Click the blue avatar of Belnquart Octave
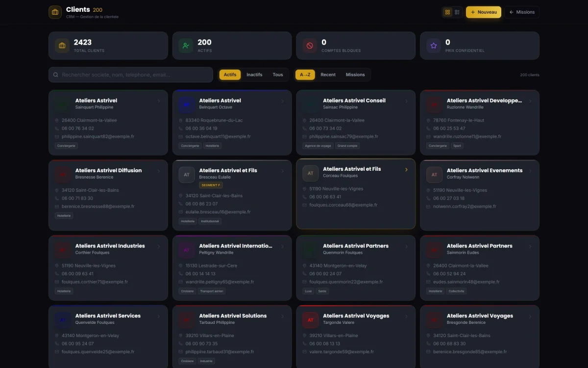This screenshot has height=368, width=588. click(187, 105)
